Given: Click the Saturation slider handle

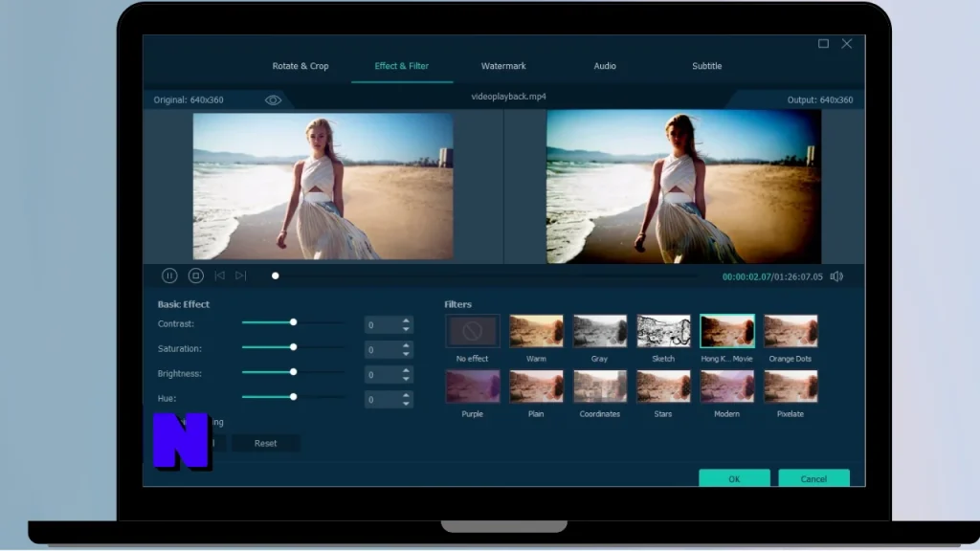Looking at the screenshot, I should tap(293, 346).
